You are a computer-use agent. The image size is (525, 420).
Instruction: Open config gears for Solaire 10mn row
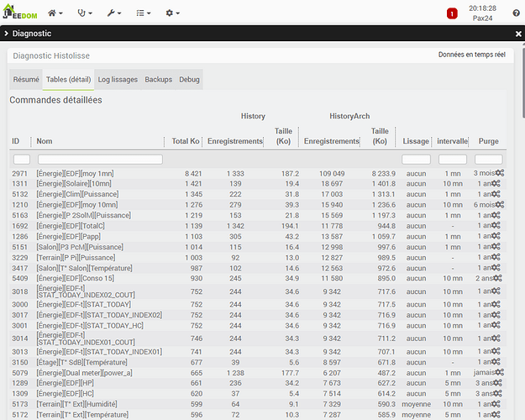496,183
